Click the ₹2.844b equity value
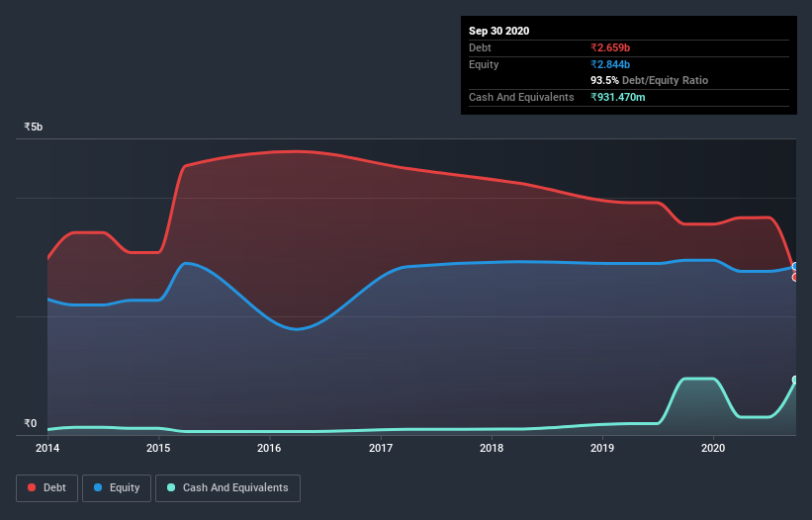This screenshot has width=812, height=520. point(610,64)
